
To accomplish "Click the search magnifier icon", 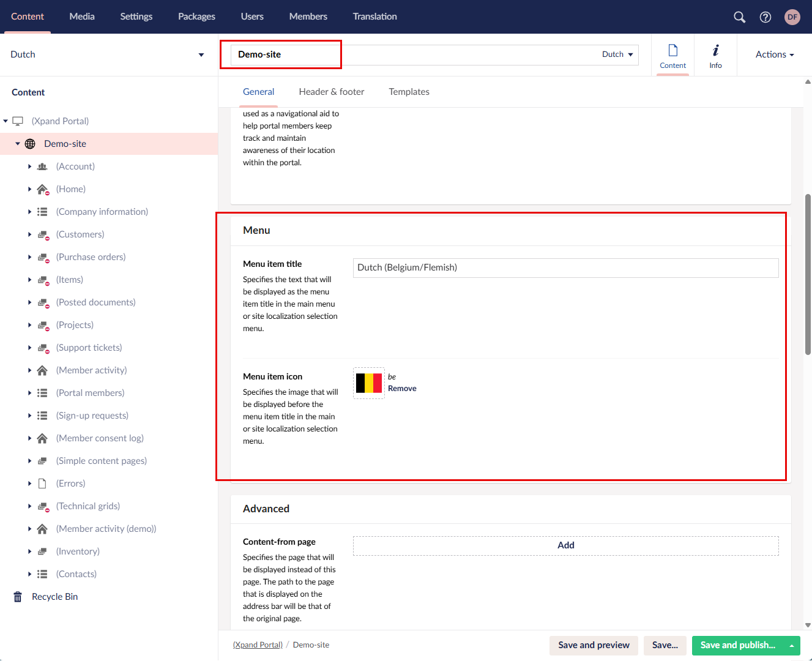I will pyautogui.click(x=739, y=17).
